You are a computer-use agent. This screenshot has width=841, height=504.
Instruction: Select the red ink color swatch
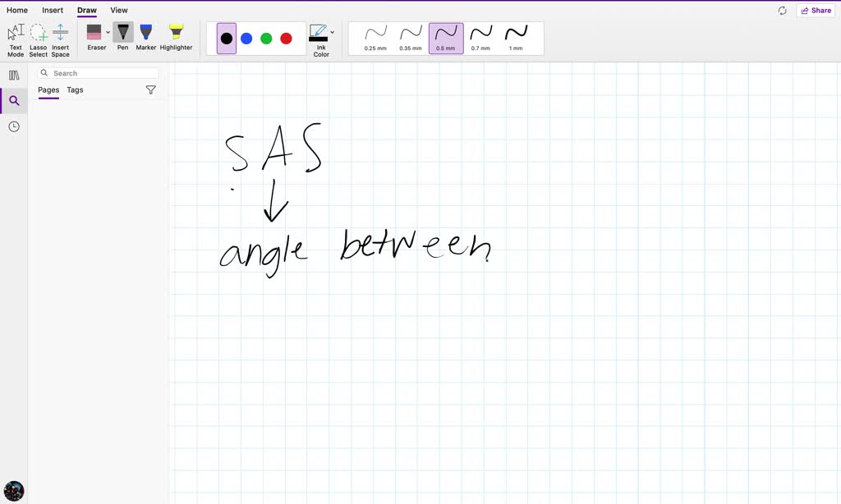click(x=286, y=37)
